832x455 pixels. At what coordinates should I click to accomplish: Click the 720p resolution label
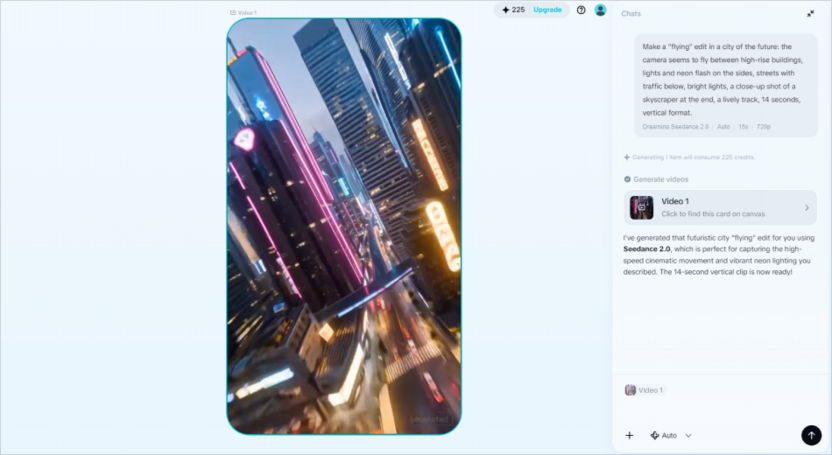point(764,127)
